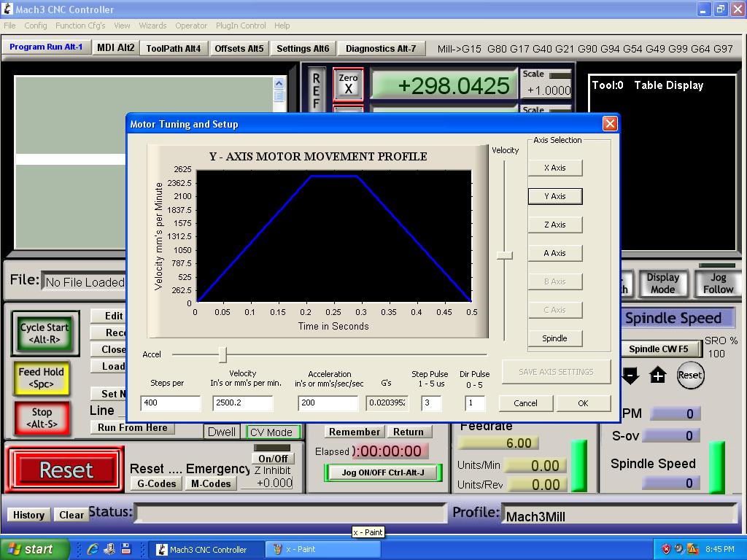Toggle the Z Inhibit On/Off button

[273, 459]
